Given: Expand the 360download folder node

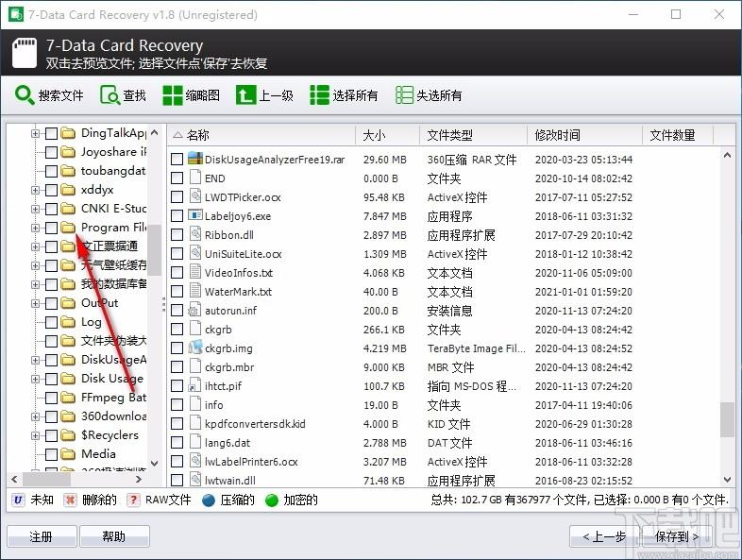Looking at the screenshot, I should [x=35, y=416].
